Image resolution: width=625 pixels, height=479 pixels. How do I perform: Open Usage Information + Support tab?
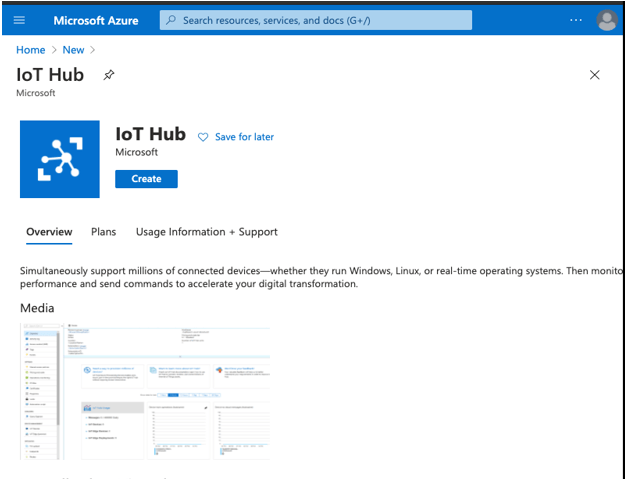click(207, 232)
